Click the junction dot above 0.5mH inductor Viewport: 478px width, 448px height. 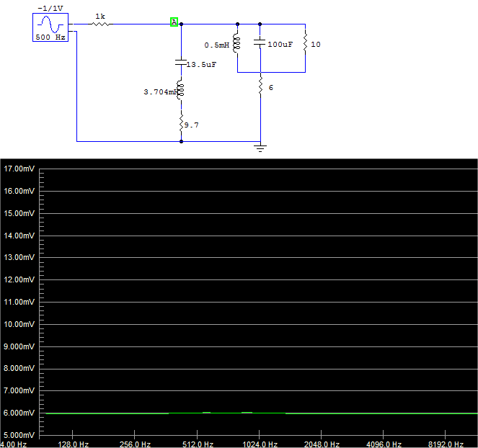(x=237, y=24)
